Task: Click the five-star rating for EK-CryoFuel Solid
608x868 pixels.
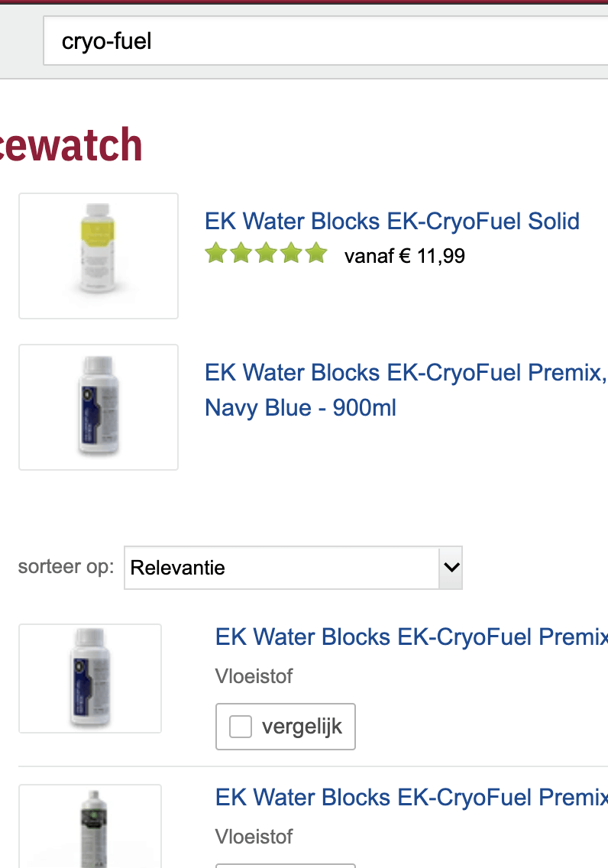Action: (266, 254)
